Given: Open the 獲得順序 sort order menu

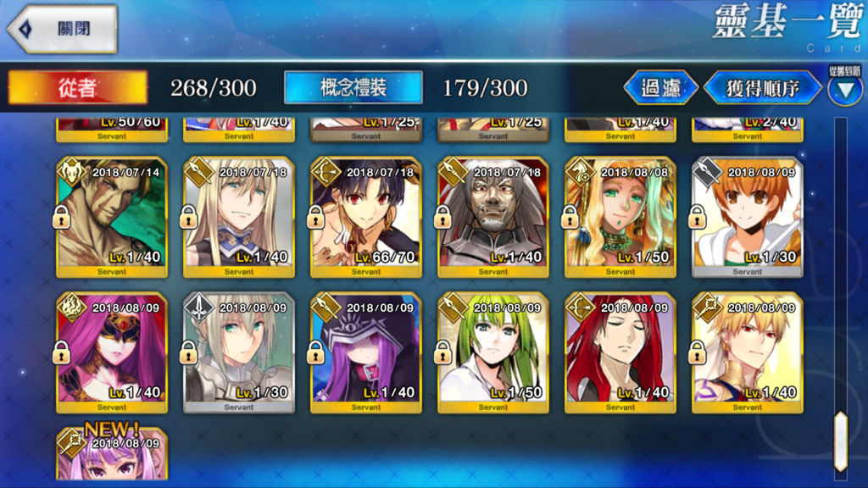Looking at the screenshot, I should [x=763, y=88].
